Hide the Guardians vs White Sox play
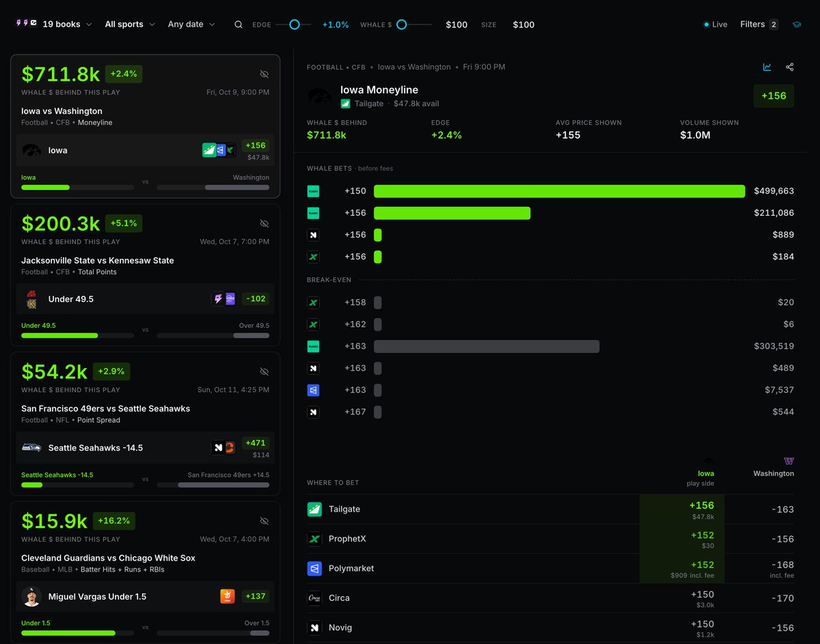Image resolution: width=820 pixels, height=644 pixels. coord(264,521)
